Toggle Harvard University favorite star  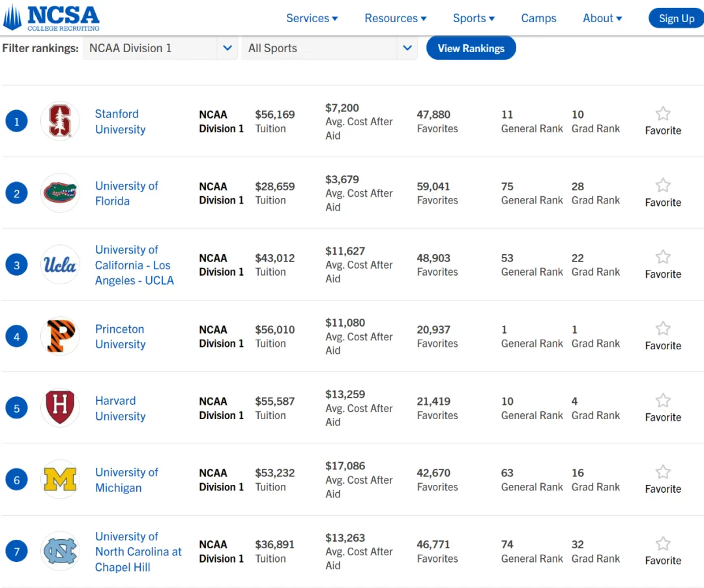pos(663,400)
